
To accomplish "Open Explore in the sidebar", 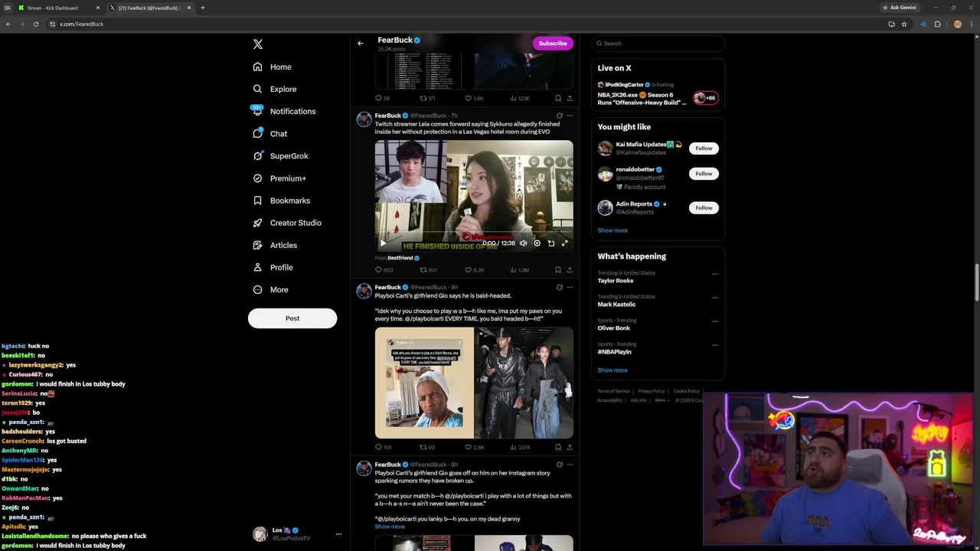I will click(275, 89).
